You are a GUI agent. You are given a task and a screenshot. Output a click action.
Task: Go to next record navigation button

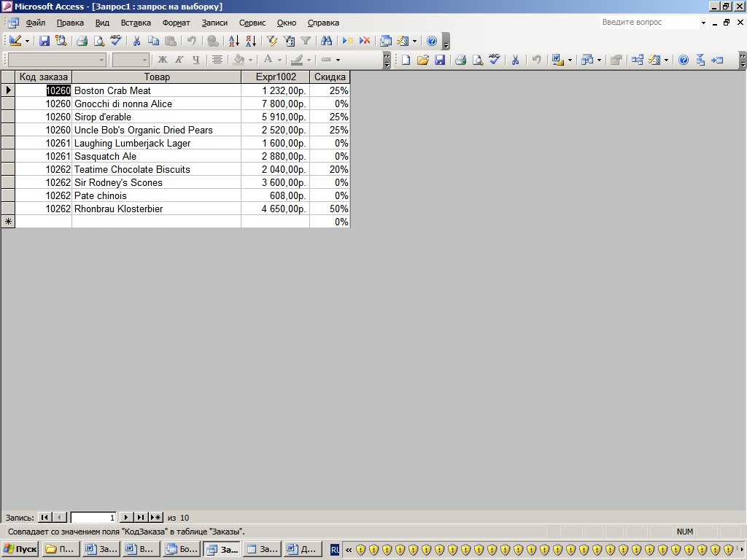[x=125, y=517]
